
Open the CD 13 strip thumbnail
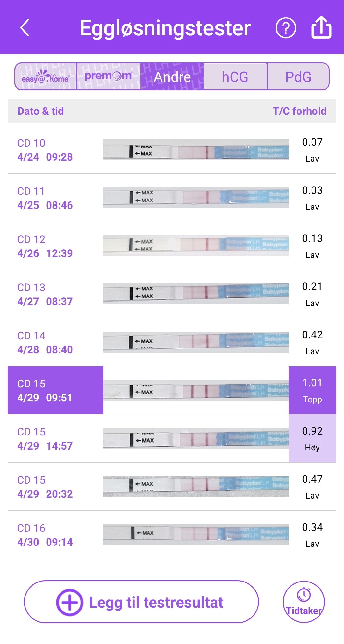pos(196,294)
